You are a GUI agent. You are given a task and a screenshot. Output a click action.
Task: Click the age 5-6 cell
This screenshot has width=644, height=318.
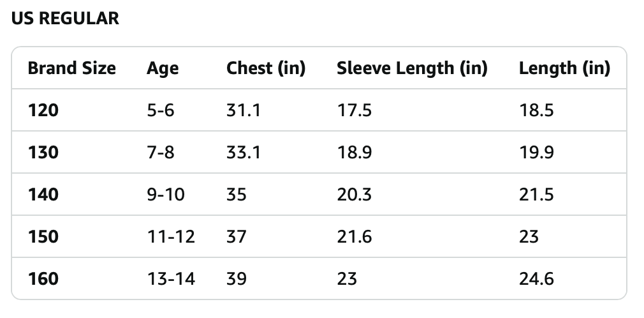point(160,110)
